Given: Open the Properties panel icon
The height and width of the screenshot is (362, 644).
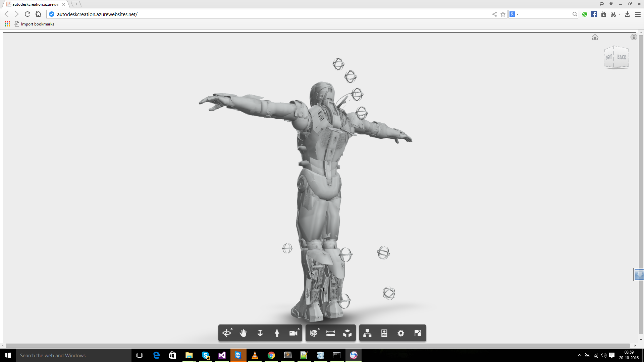Looking at the screenshot, I should [x=384, y=333].
